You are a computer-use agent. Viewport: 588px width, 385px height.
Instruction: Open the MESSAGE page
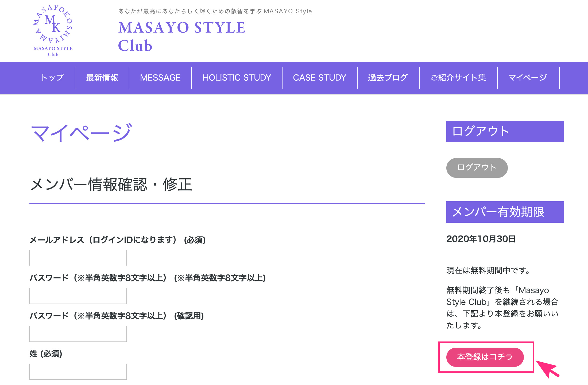160,77
